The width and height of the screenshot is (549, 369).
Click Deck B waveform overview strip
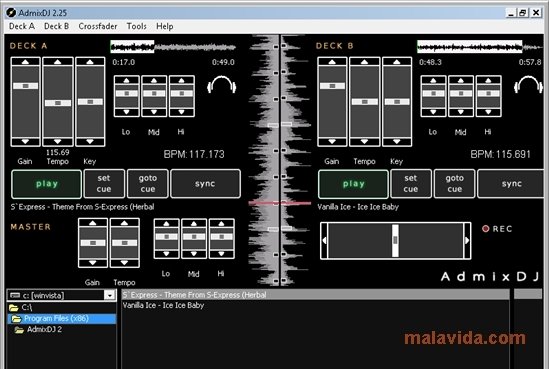[480, 47]
